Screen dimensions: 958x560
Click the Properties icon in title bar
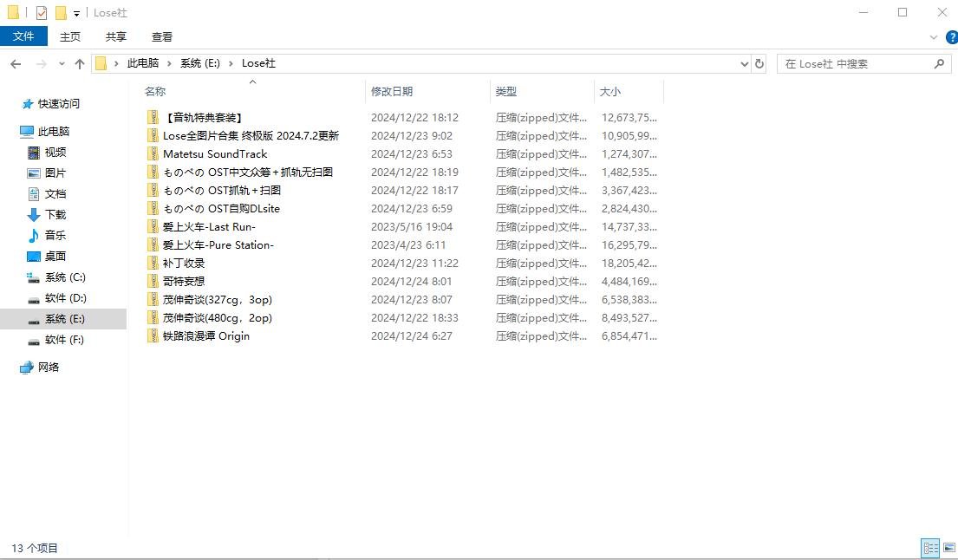42,13
